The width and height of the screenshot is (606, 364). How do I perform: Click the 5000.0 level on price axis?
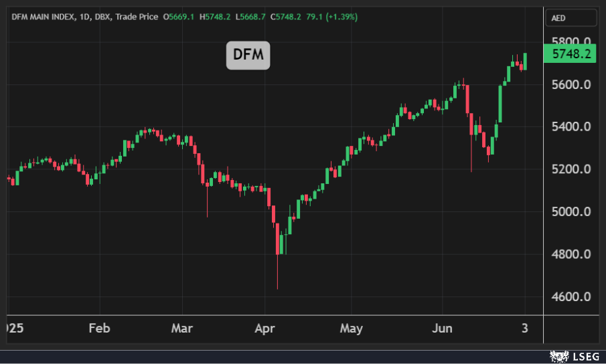tap(570, 212)
